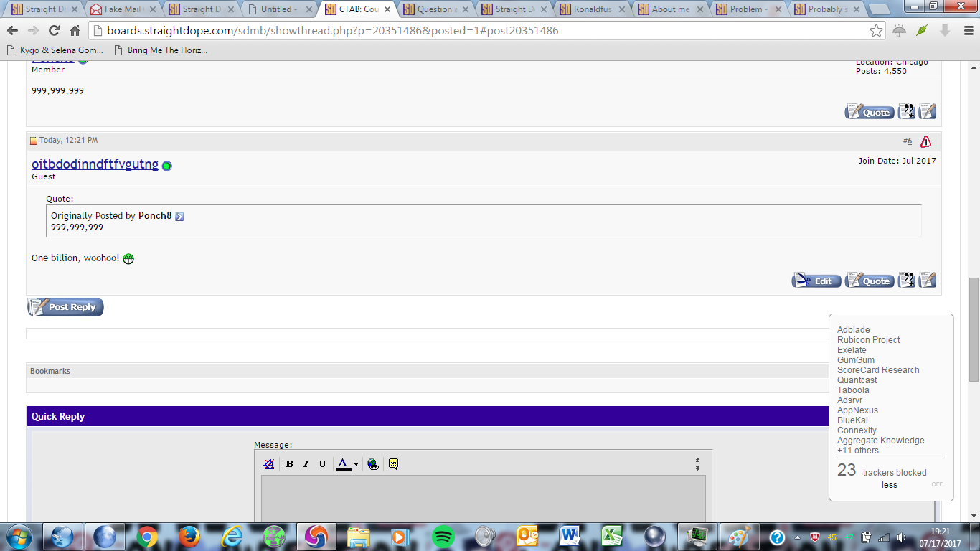Open the oitbdodinndftfvgutng username link
Viewport: 980px width, 551px height.
tap(95, 164)
